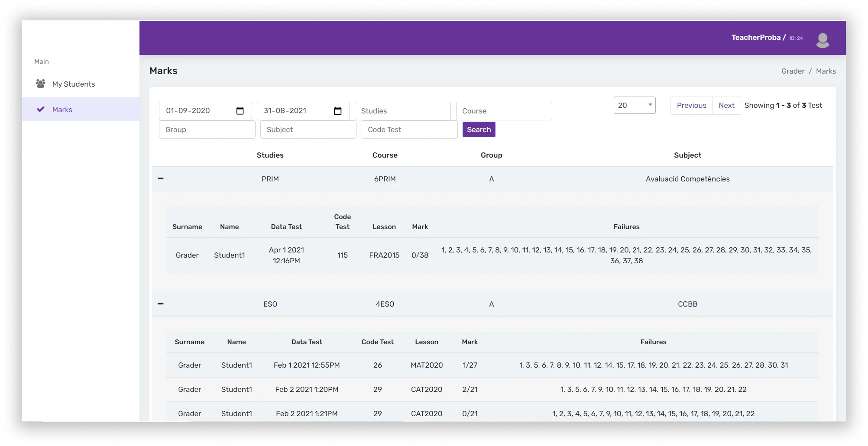This screenshot has width=868, height=446.
Task: Go to Next page of results
Action: click(x=726, y=105)
